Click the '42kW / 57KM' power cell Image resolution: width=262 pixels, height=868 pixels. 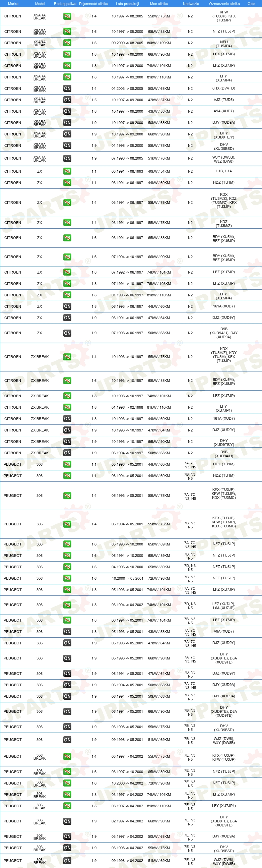(159, 100)
